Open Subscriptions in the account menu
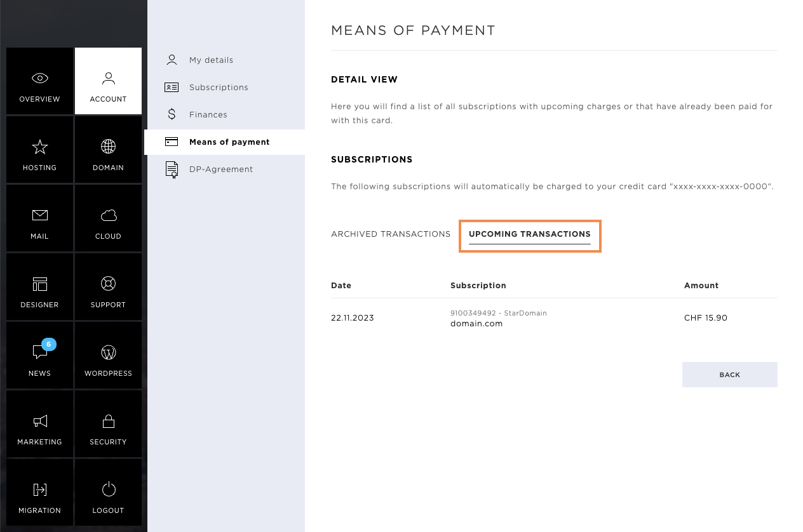803x532 pixels. tap(219, 88)
